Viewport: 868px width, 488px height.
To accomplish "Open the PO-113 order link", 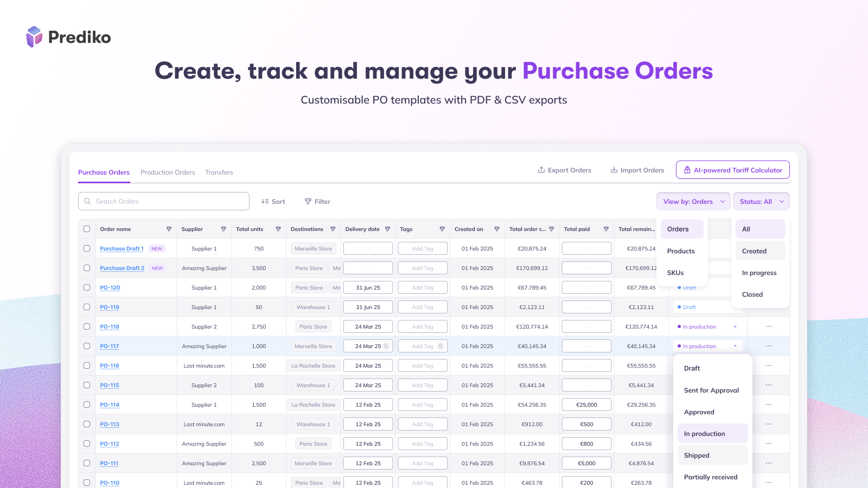I will (110, 424).
